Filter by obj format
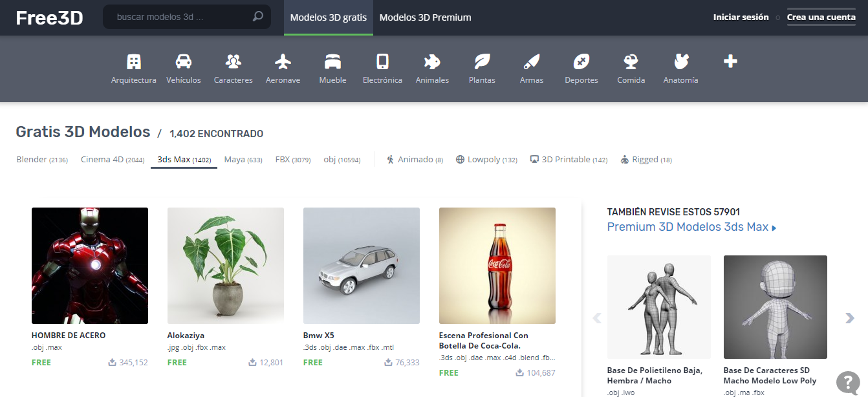 click(342, 160)
